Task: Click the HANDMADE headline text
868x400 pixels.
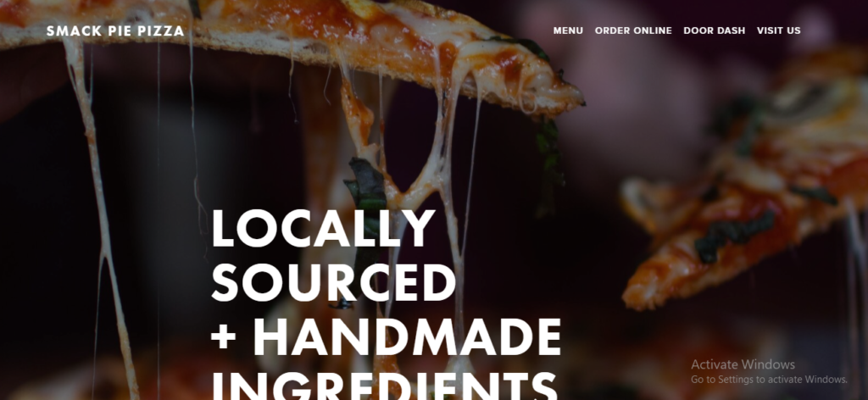Action: [x=407, y=337]
